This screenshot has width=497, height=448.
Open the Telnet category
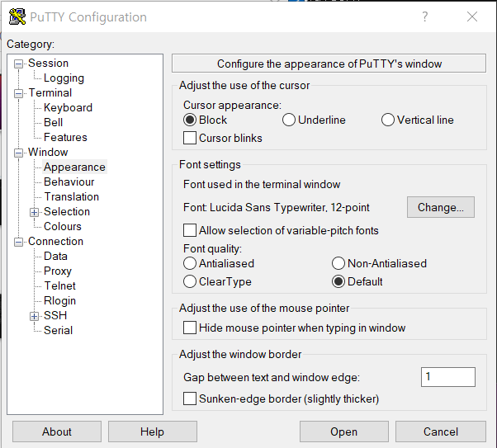pyautogui.click(x=59, y=286)
